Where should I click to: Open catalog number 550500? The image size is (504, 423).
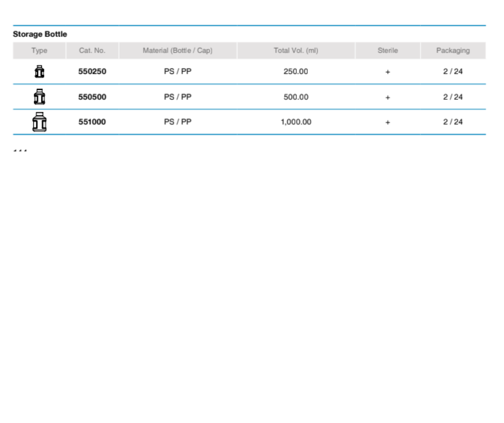[92, 97]
